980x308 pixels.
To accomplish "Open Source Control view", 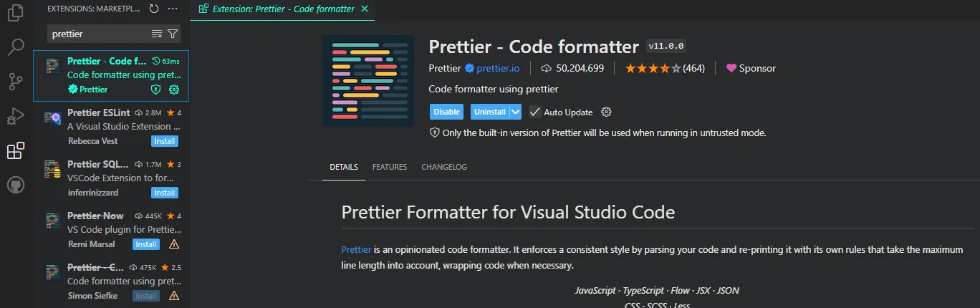I will click(16, 82).
